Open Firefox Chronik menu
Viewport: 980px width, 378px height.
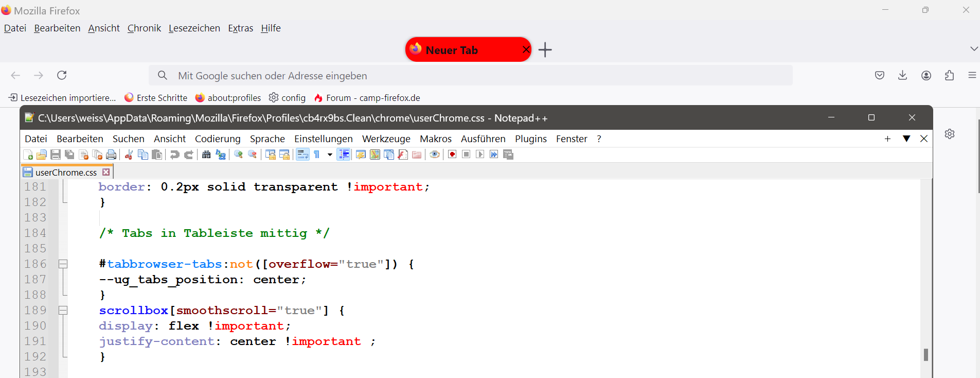[x=144, y=28]
